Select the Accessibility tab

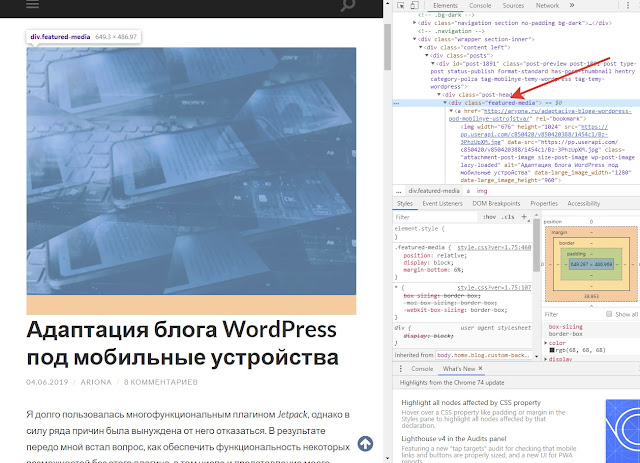[x=584, y=203]
